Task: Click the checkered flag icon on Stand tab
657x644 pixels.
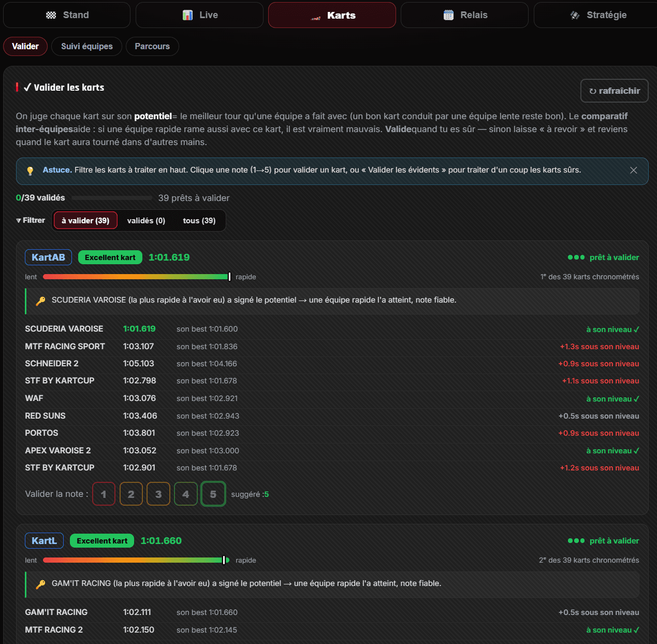Action: (x=51, y=16)
